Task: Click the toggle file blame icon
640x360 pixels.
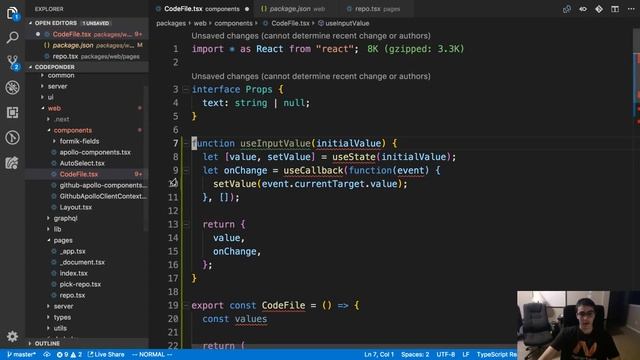Action: pos(583,9)
